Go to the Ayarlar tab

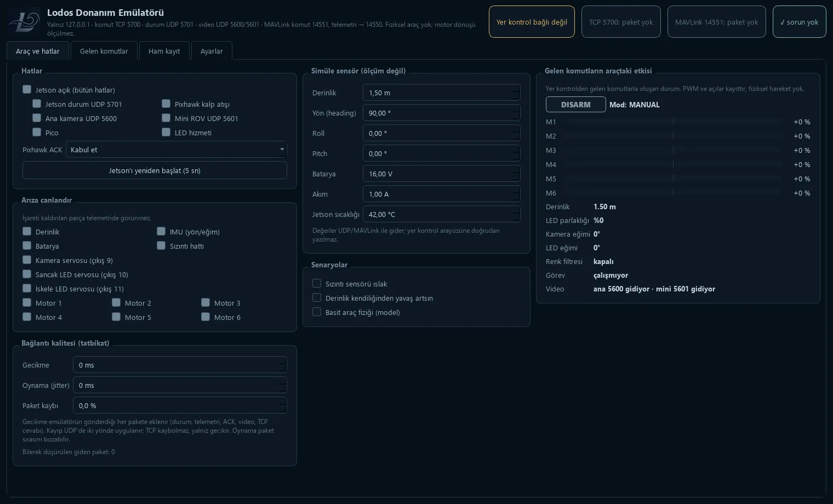click(x=212, y=51)
